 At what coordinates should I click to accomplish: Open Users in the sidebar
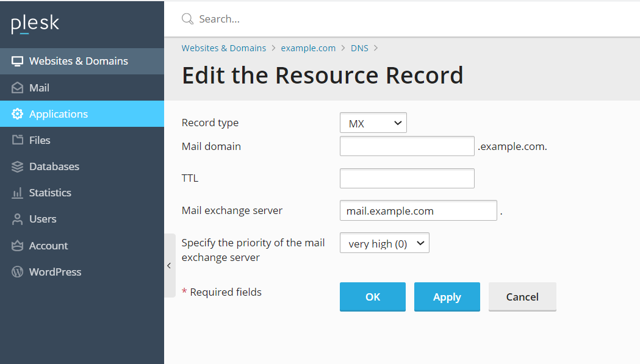point(43,219)
